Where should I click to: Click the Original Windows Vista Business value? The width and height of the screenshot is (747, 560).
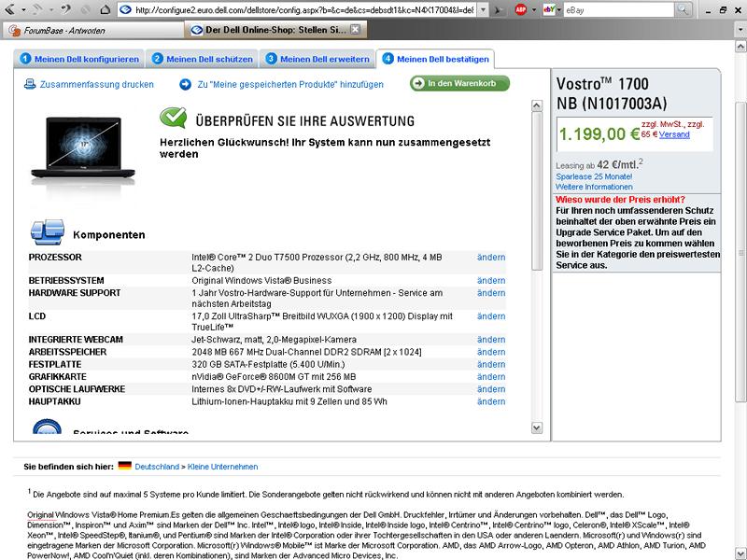click(261, 281)
